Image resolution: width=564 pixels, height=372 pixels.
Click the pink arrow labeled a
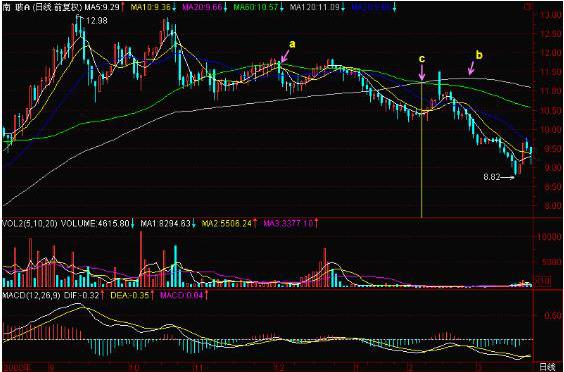pyautogui.click(x=285, y=56)
